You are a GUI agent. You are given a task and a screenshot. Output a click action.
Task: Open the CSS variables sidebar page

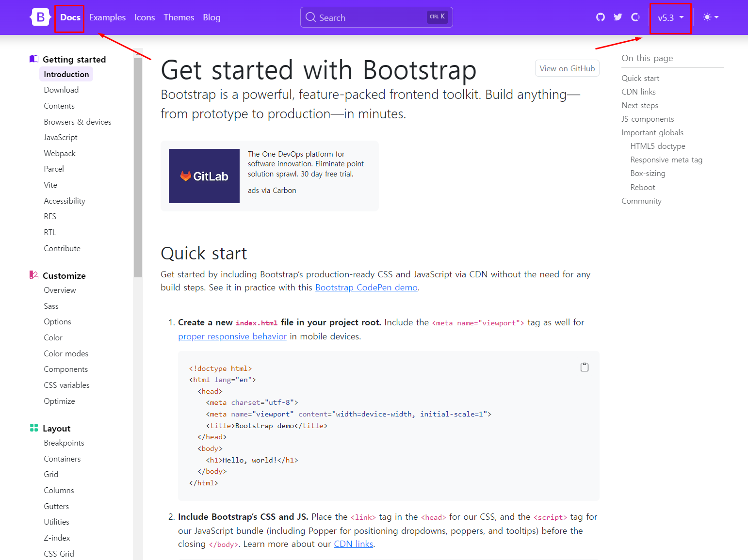pyautogui.click(x=66, y=385)
